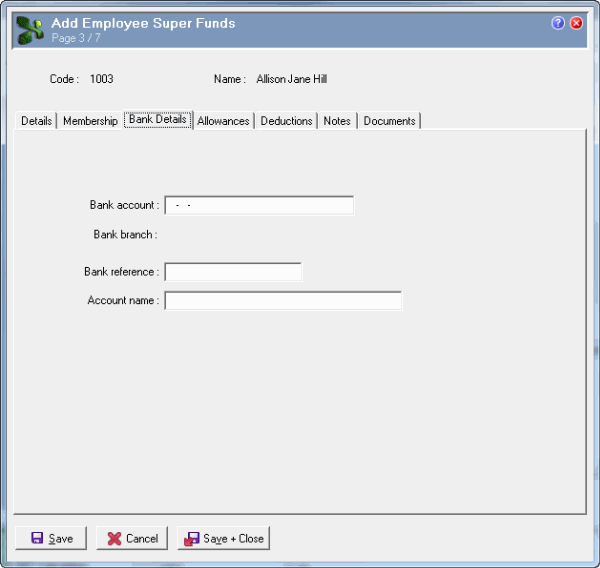Click the employee name Allison Jane Hill
This screenshot has width=600, height=568.
pyautogui.click(x=291, y=79)
